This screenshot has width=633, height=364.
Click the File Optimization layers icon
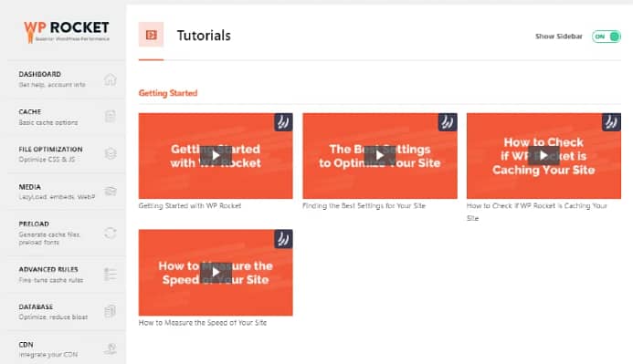click(x=111, y=153)
